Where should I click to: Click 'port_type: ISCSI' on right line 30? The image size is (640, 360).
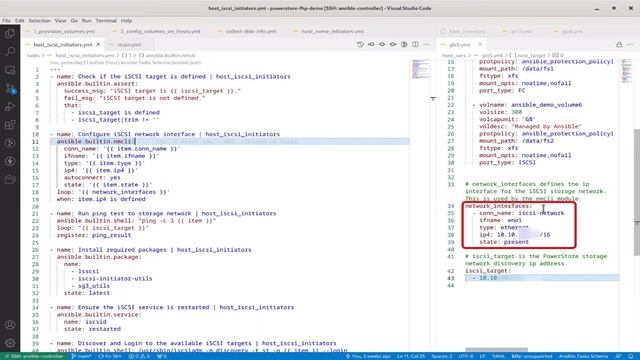coord(507,162)
